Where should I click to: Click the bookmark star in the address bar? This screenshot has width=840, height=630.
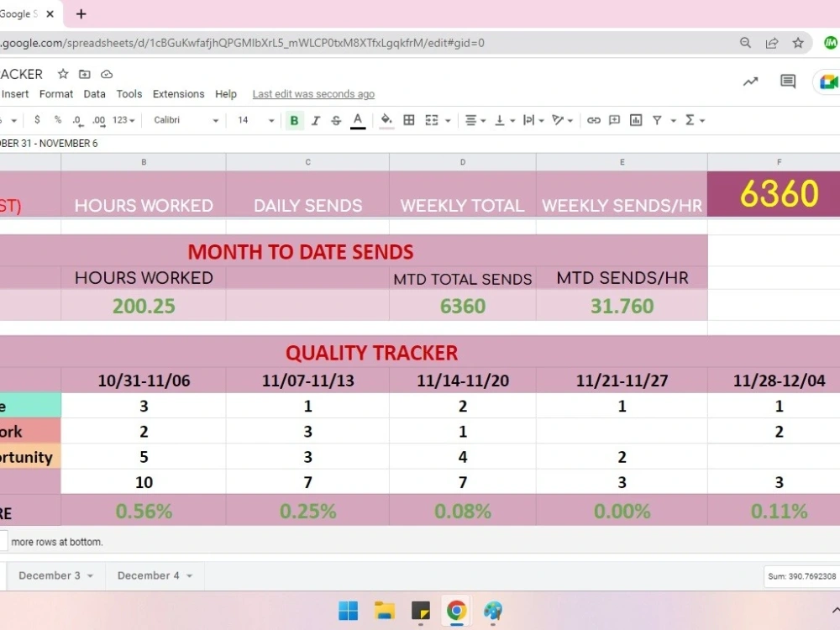pos(798,43)
